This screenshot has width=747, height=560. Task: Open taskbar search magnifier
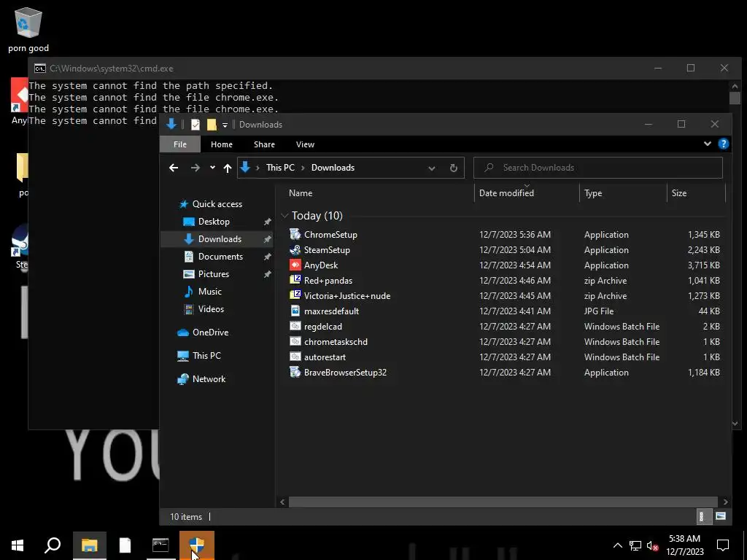click(x=53, y=545)
